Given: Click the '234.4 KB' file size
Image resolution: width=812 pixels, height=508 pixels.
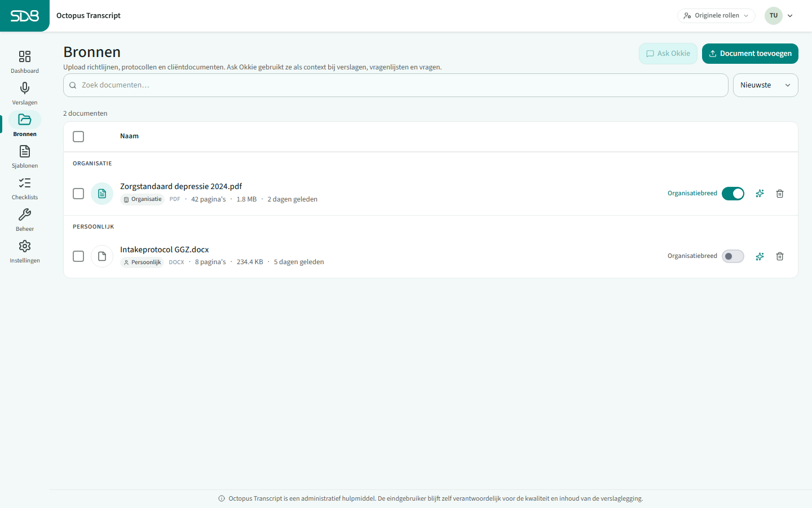Looking at the screenshot, I should (x=250, y=262).
